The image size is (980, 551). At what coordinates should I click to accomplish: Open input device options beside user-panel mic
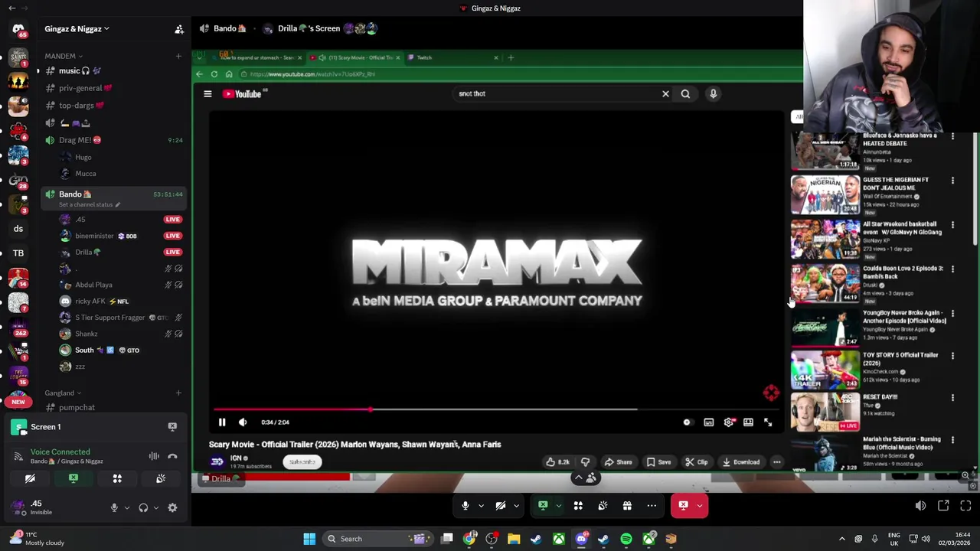point(127,507)
